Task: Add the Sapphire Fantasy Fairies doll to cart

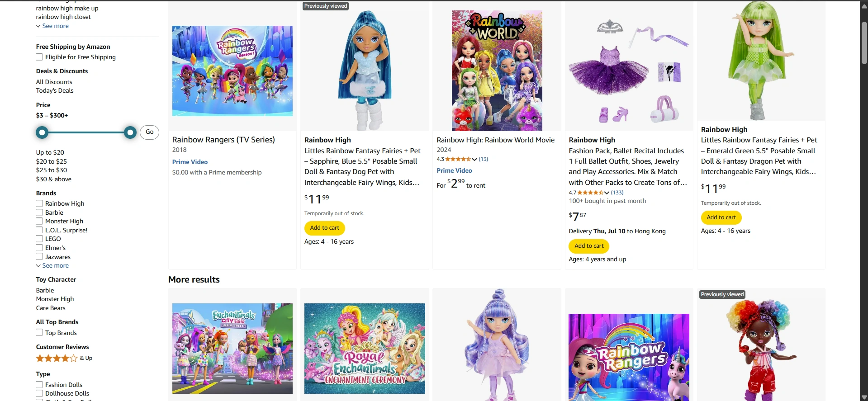Action: (x=324, y=228)
